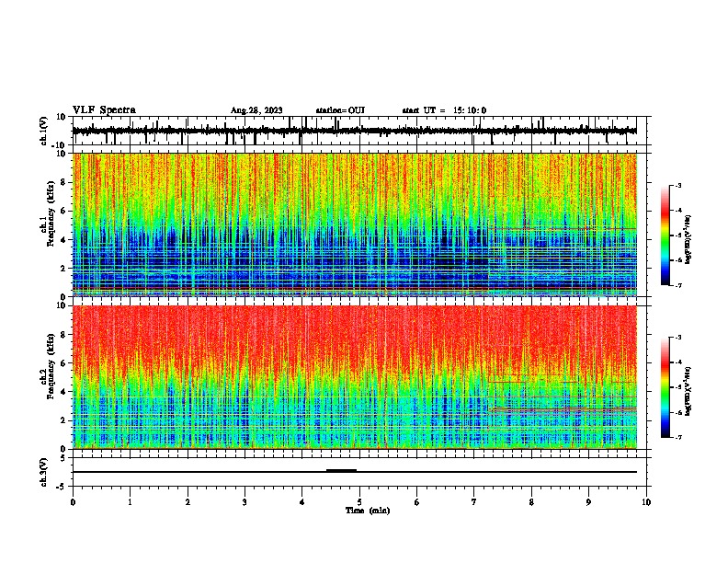Click the time axis tick label "2"

click(188, 502)
